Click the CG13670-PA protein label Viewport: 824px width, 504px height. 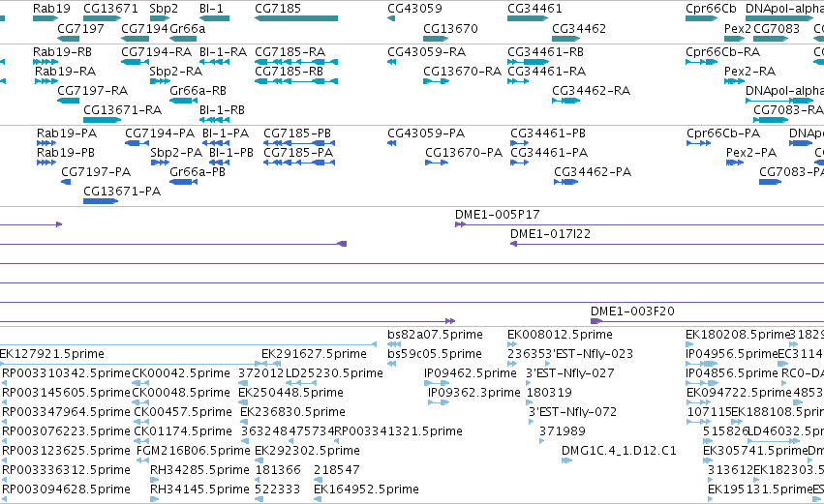coord(464,153)
